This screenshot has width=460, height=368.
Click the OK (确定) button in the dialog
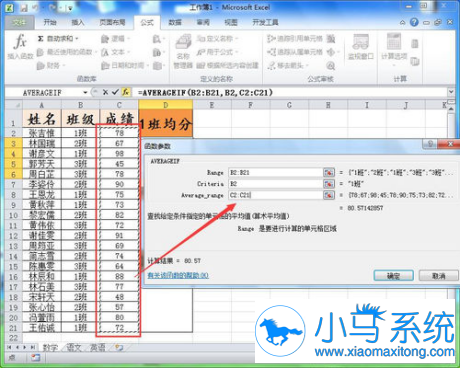[394, 276]
